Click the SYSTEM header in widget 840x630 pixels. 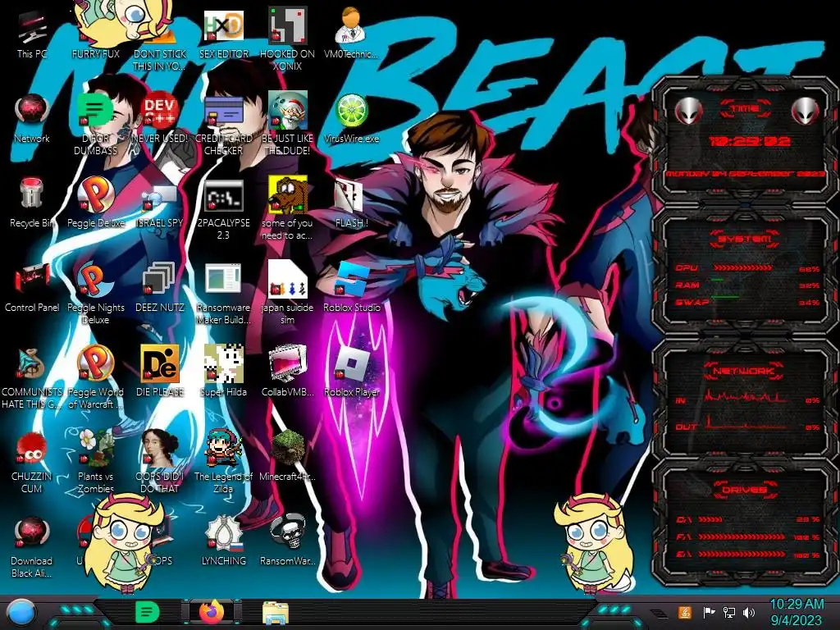[x=745, y=239]
